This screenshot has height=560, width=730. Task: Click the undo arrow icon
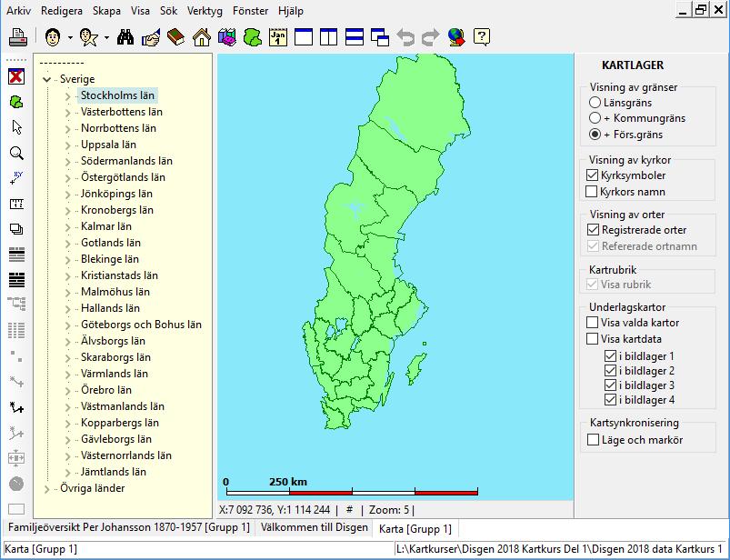[x=405, y=36]
